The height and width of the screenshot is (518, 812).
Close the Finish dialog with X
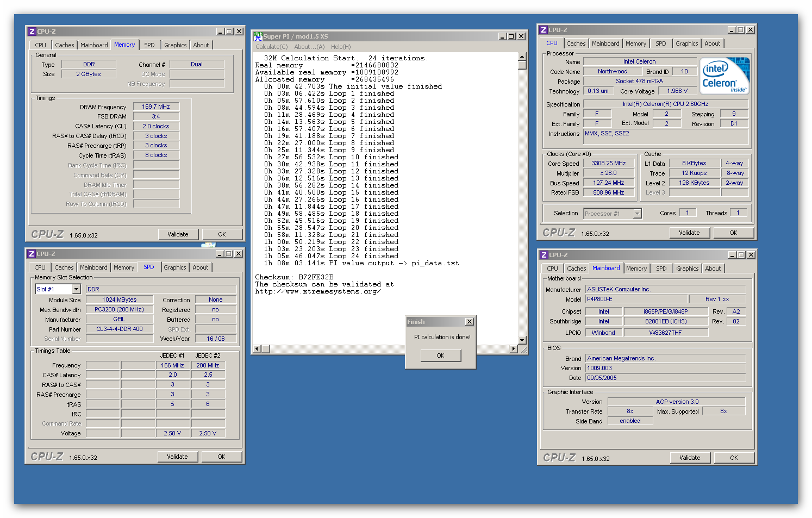pyautogui.click(x=470, y=322)
